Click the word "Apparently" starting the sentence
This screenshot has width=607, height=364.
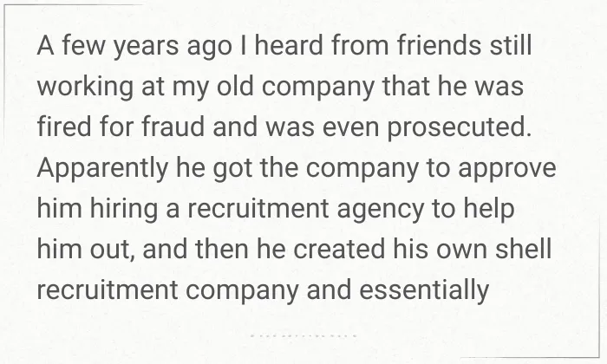point(102,170)
